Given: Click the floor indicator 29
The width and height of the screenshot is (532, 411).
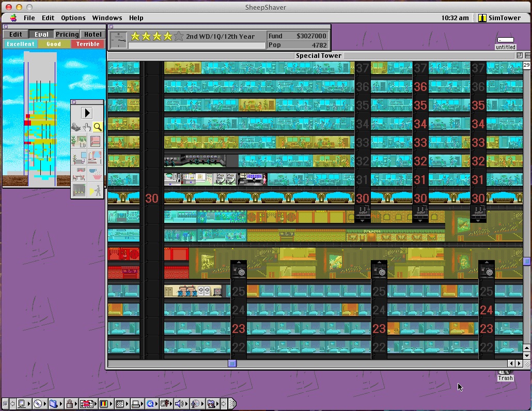Looking at the screenshot, I should click(x=526, y=65).
